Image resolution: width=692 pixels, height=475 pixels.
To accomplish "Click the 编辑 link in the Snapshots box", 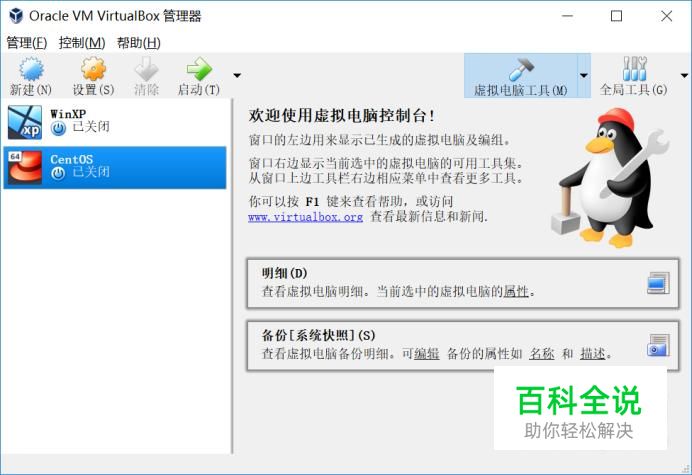I will (x=427, y=354).
